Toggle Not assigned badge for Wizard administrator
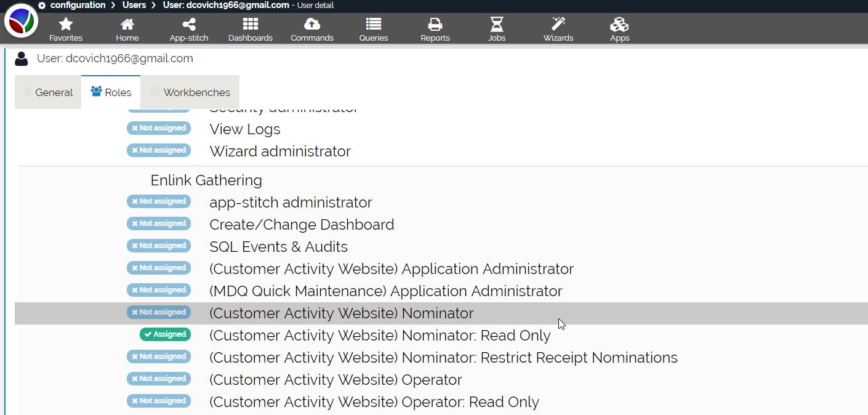The width and height of the screenshot is (868, 415). (159, 150)
